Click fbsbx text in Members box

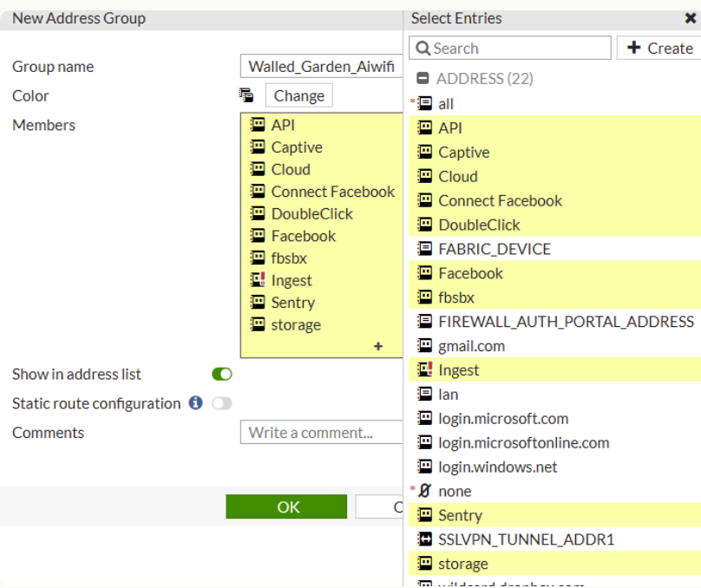pyautogui.click(x=289, y=258)
